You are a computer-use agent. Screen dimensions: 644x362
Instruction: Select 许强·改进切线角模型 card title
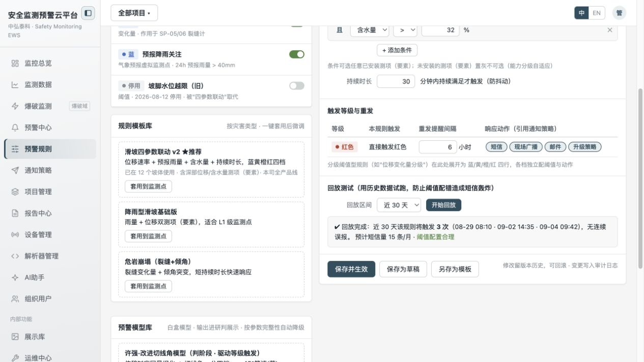pos(192,353)
